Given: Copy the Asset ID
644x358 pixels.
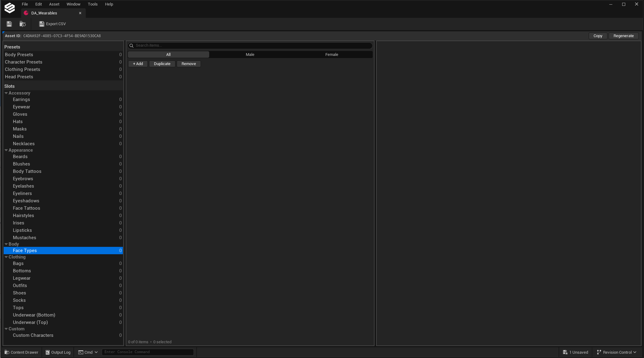Looking at the screenshot, I should click(x=598, y=36).
